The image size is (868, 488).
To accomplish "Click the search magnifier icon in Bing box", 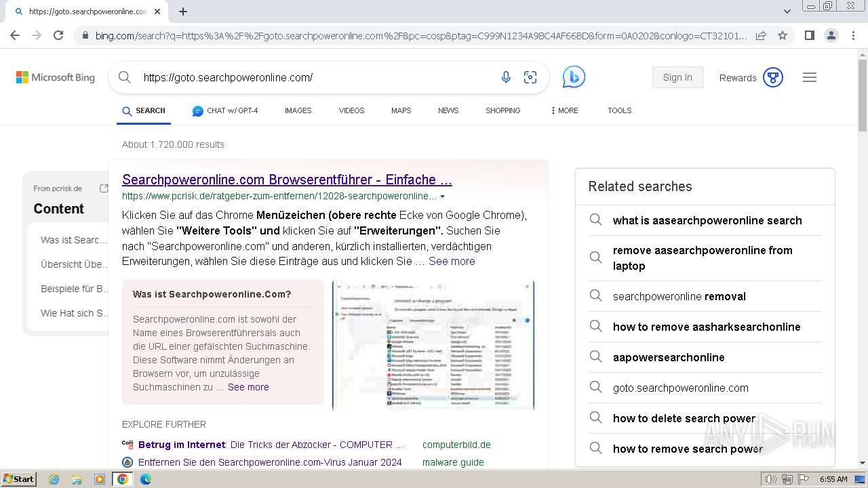I will (x=125, y=77).
